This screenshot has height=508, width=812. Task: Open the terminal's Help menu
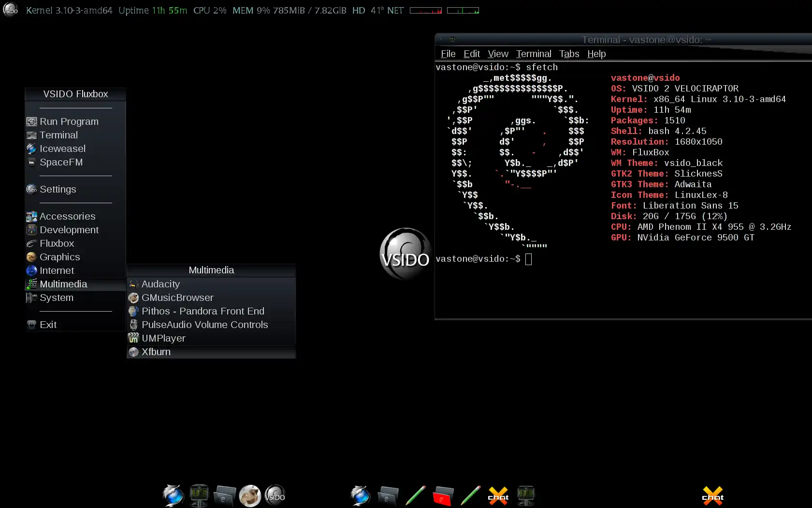point(596,54)
